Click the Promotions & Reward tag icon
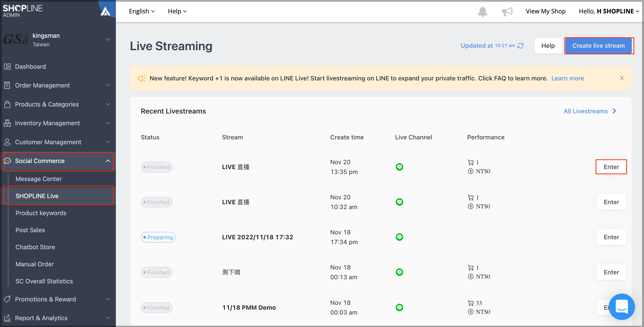Viewport: 644px width, 327px height. [7, 299]
